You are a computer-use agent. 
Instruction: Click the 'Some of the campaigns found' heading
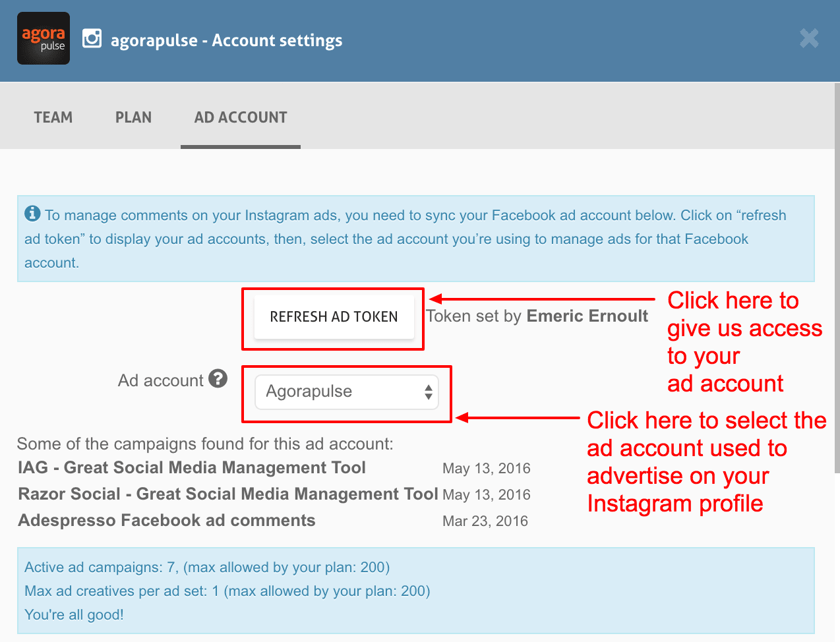(205, 444)
